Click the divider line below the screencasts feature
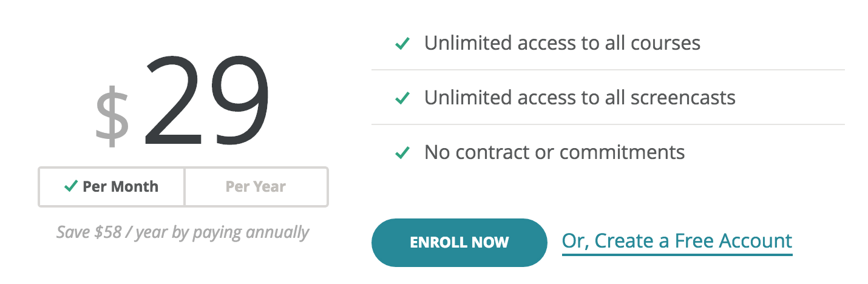 608,124
